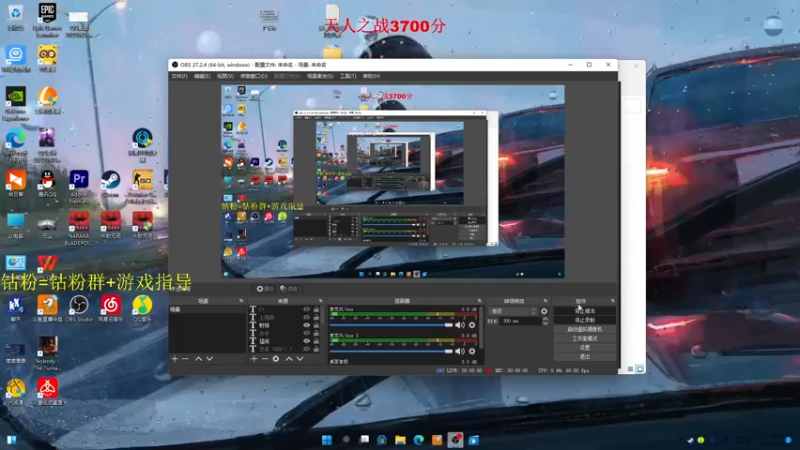Click 工作室模式 studio mode button
Image resolution: width=800 pixels, height=450 pixels.
click(585, 338)
